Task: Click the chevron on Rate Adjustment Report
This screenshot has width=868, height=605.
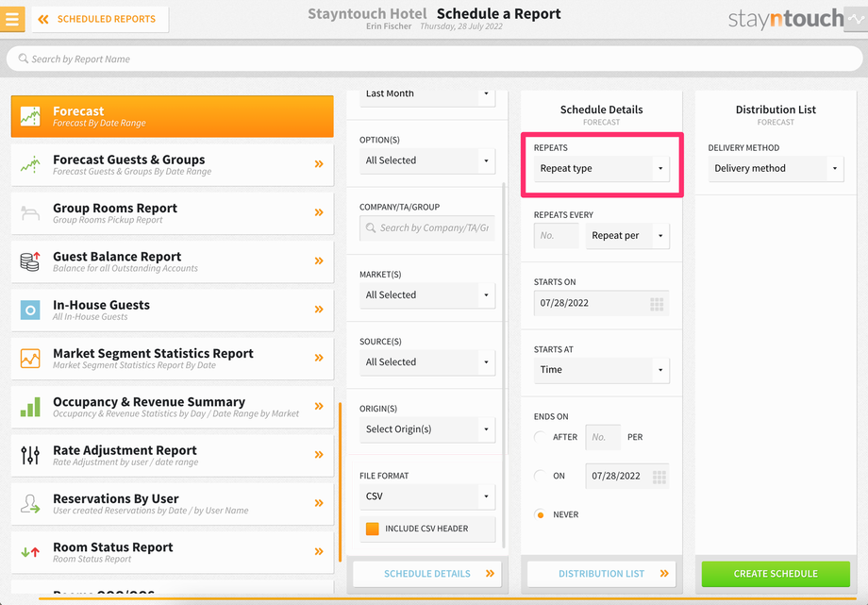Action: click(x=319, y=455)
